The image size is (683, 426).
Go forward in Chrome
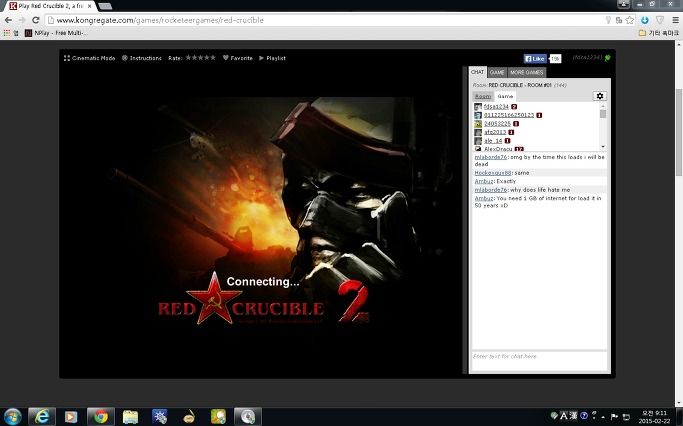pos(22,20)
